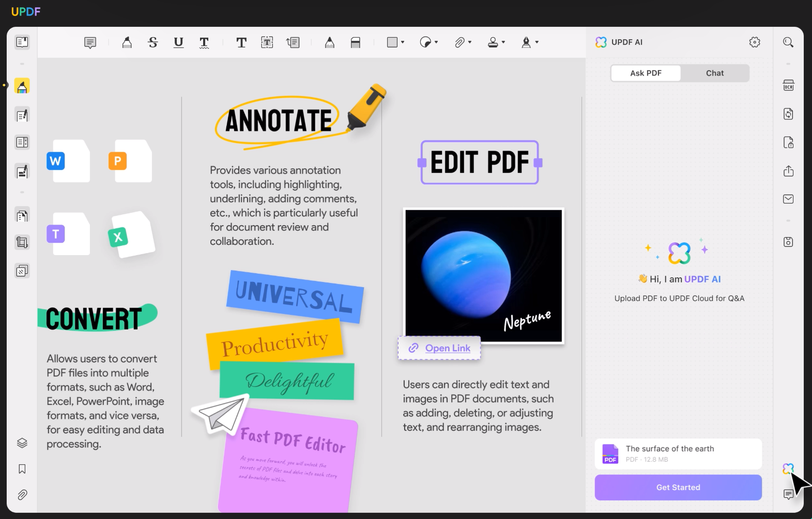This screenshot has width=812, height=519.
Task: Toggle the UPDF AI panel icon
Action: 788,469
